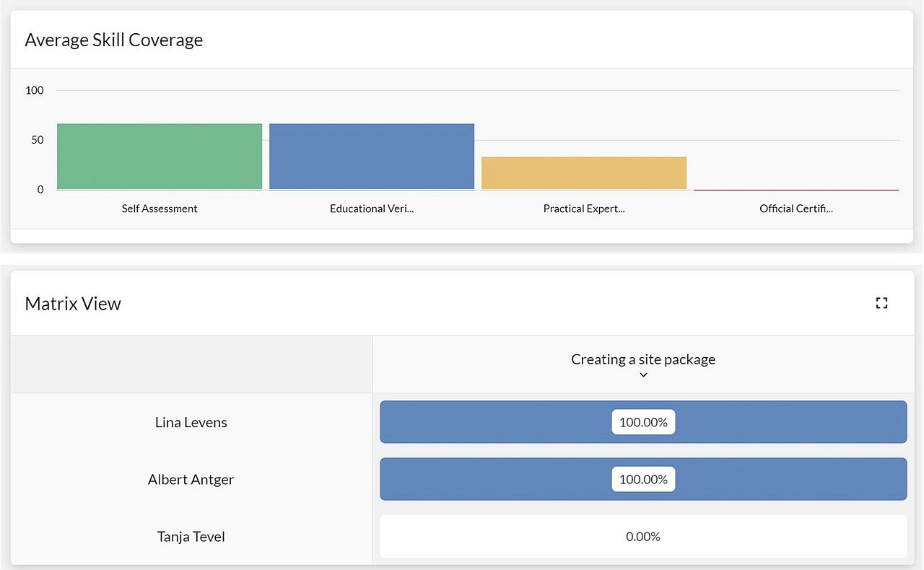The image size is (924, 570).
Task: Click the Self Assessment axis label
Action: pyautogui.click(x=160, y=209)
